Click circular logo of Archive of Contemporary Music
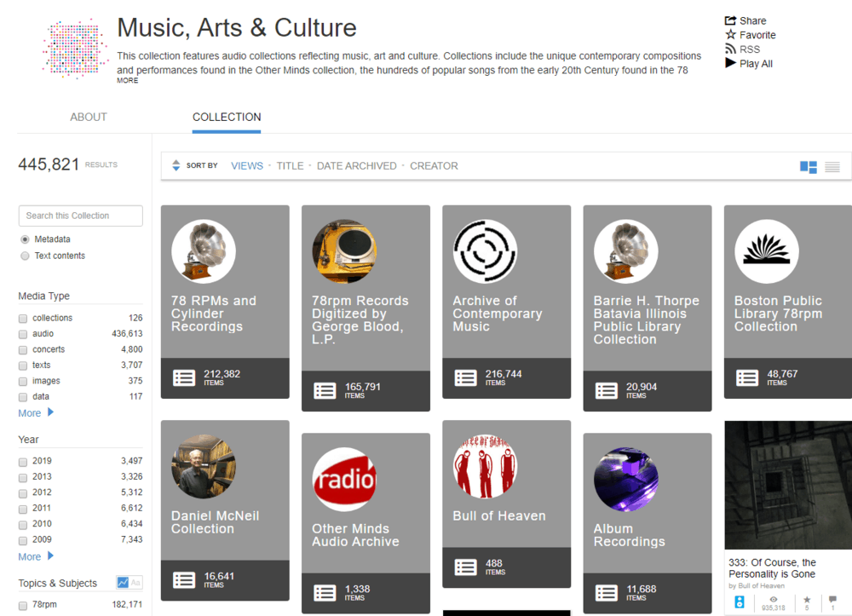This screenshot has height=616, width=852. point(485,251)
